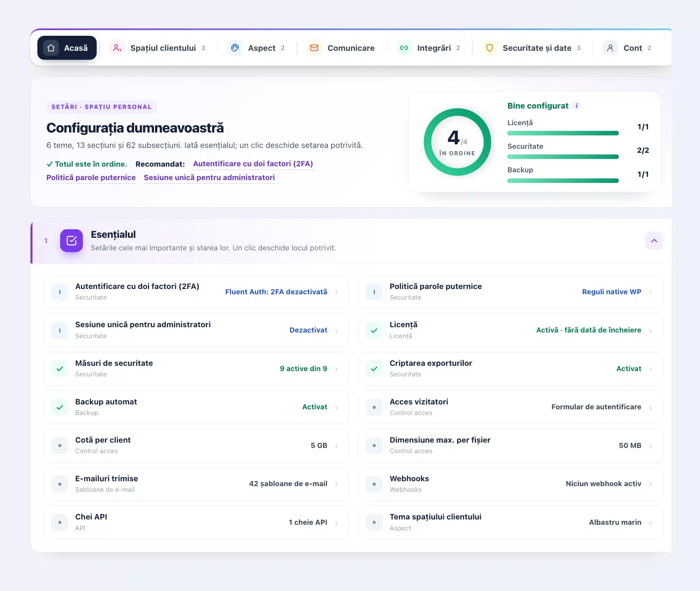Image resolution: width=700 pixels, height=591 pixels.
Task: Switch to the Spațiul clientului tab
Action: [x=158, y=48]
